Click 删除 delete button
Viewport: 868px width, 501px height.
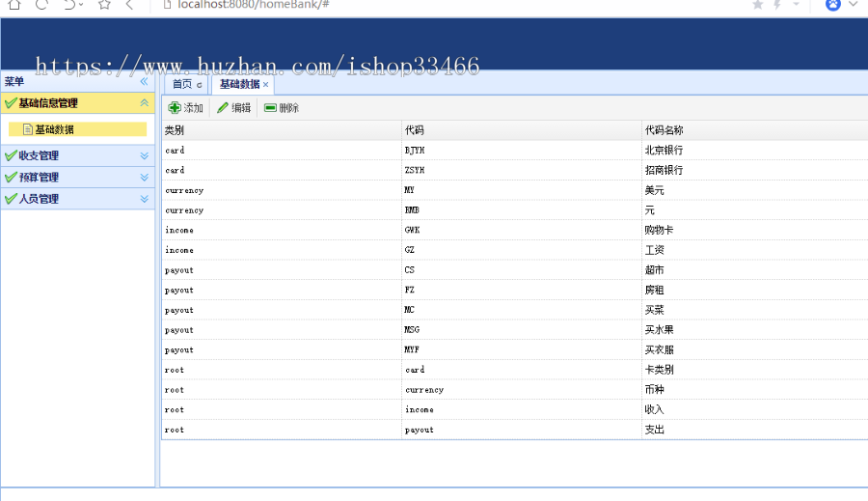[282, 107]
